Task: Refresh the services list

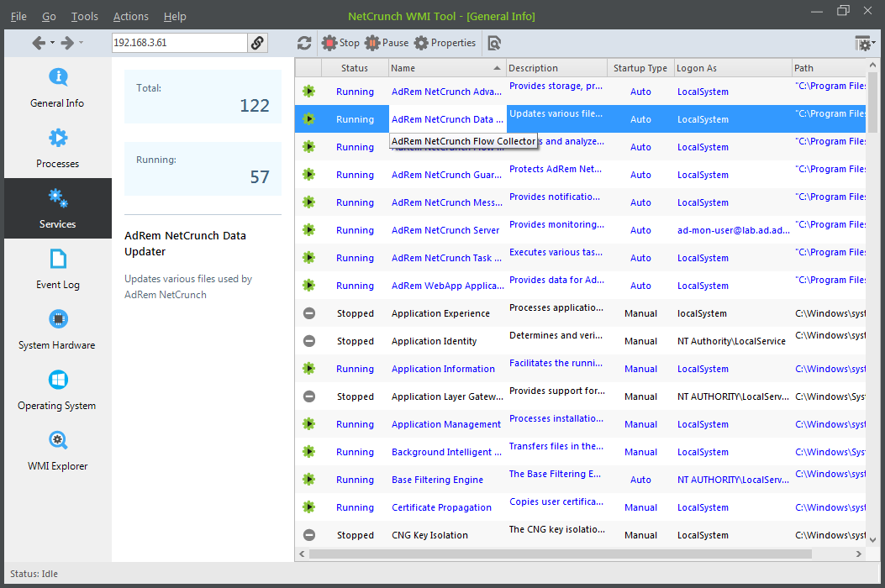Action: (304, 43)
